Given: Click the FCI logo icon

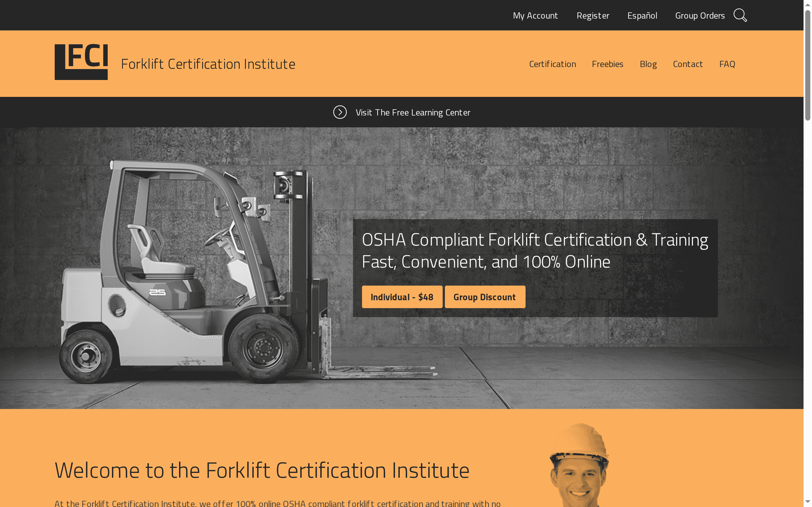Looking at the screenshot, I should click(81, 62).
